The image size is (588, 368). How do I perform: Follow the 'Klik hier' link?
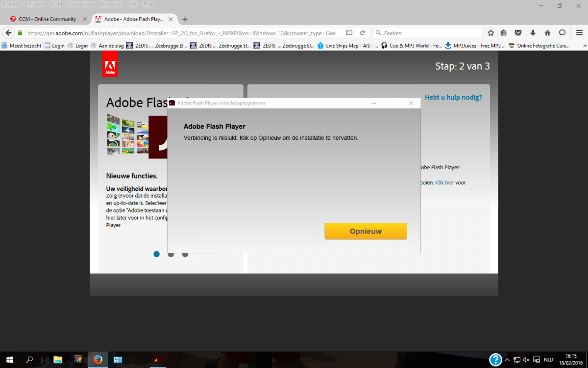tap(444, 183)
